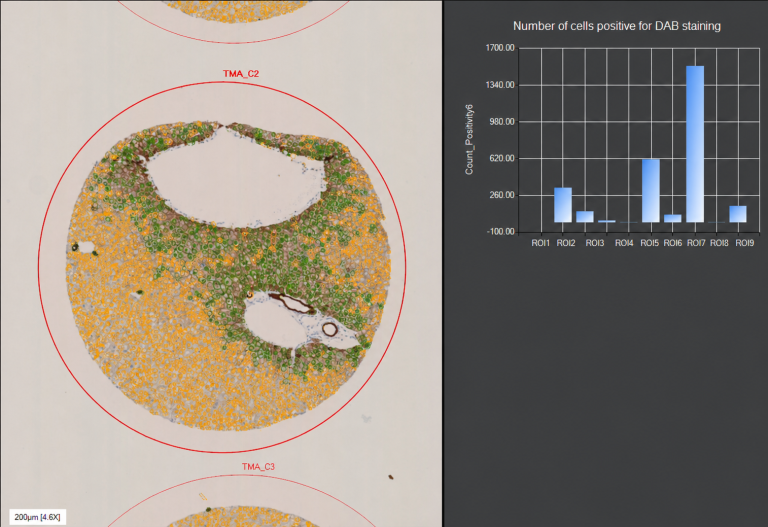Select the ROI2 bar in the chart
Screen dimensions: 768x527
[563, 205]
